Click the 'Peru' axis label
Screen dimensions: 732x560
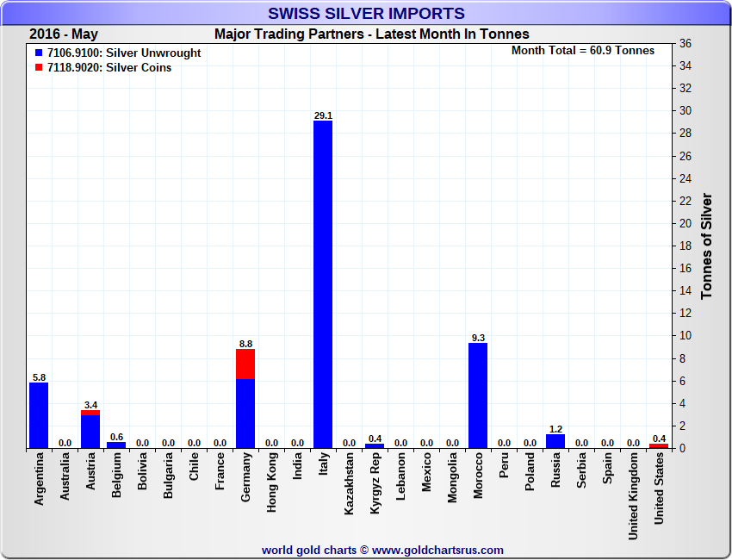pyautogui.click(x=504, y=465)
